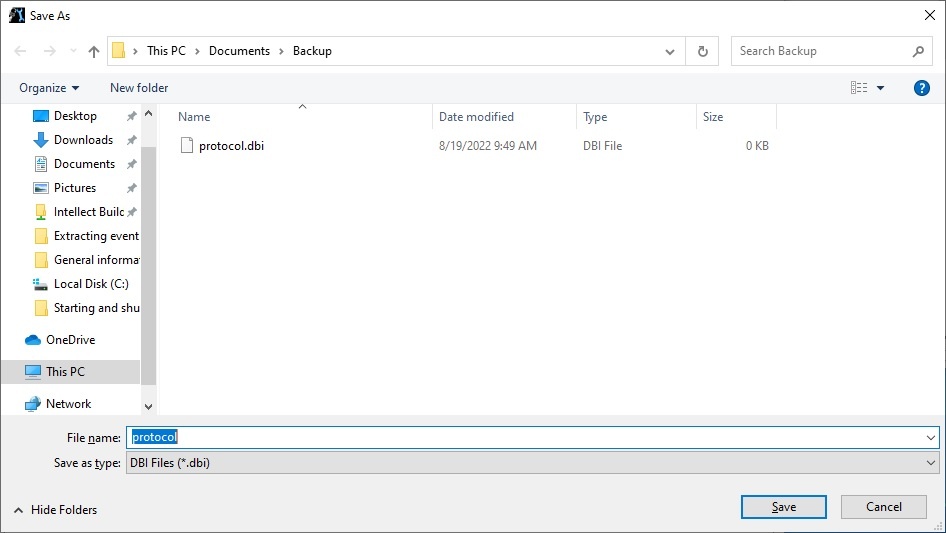Cancel the Save As dialog
The height and width of the screenshot is (533, 946).
click(x=883, y=507)
